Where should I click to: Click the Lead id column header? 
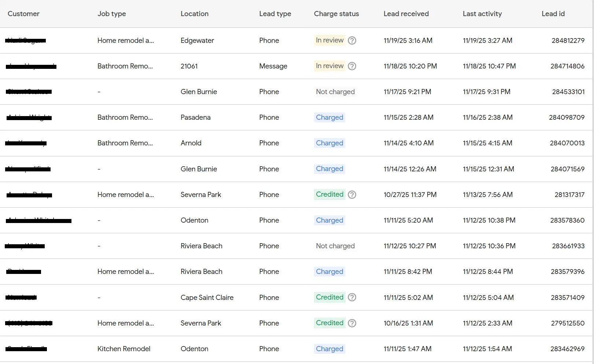553,14
